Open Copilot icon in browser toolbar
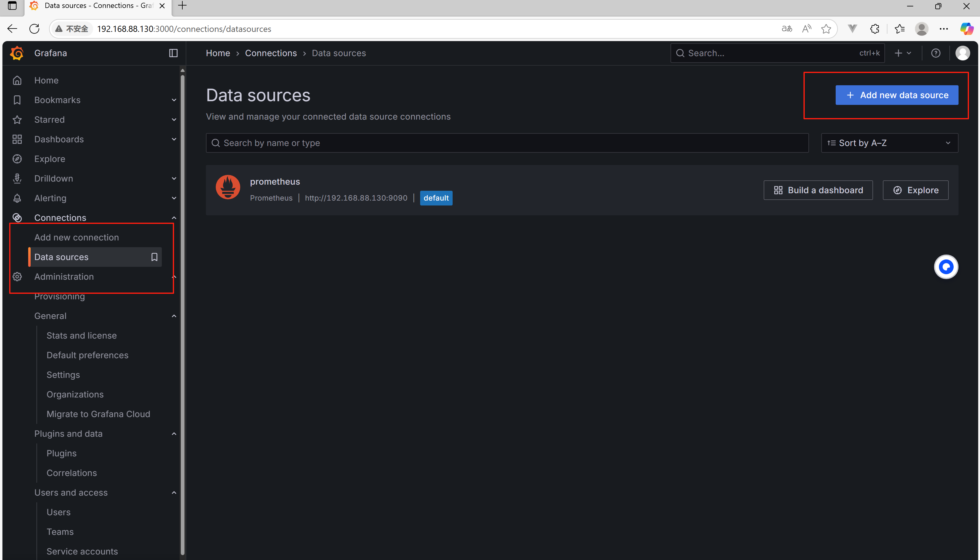 click(967, 29)
